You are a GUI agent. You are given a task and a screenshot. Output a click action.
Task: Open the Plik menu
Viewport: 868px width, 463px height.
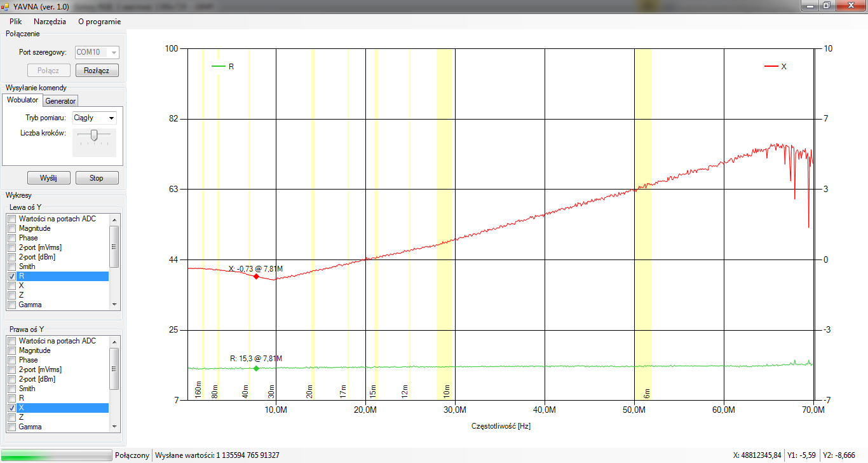tap(16, 21)
